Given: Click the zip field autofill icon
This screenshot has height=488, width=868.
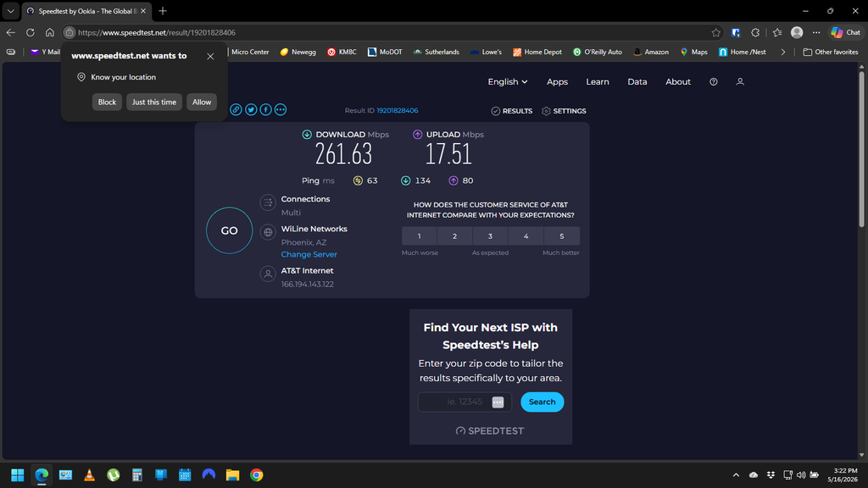Looking at the screenshot, I should [498, 402].
